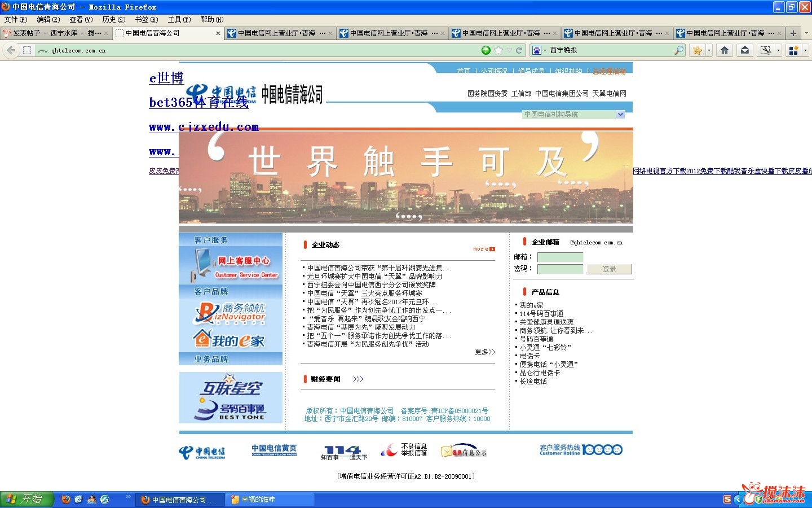
Task: Click the 中国电信黄页 footer logo
Action: (274, 450)
